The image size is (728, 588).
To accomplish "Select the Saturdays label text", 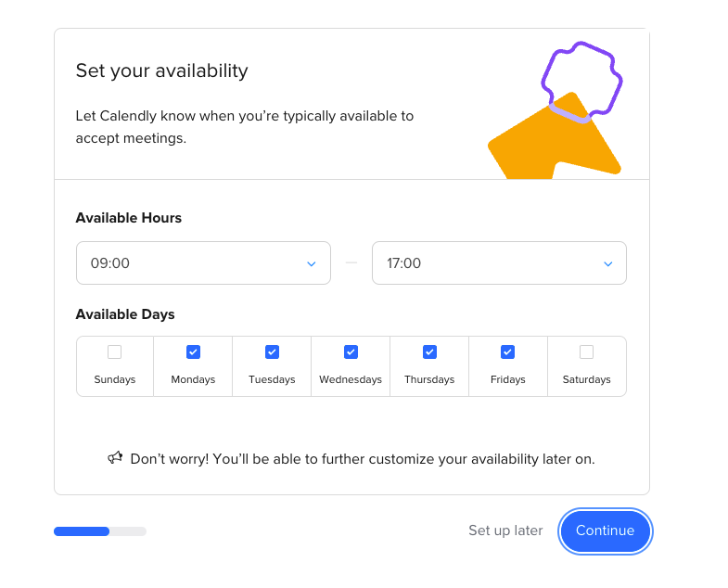I will pos(586,379).
